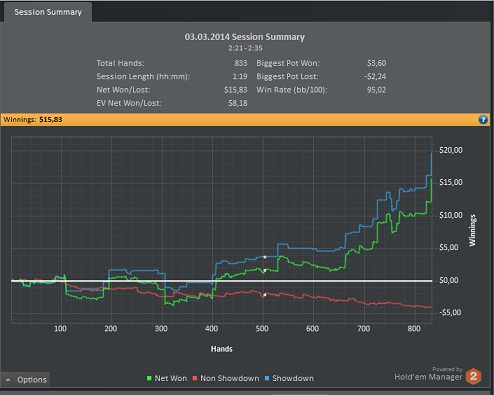Click the Non Showdown legend label
The image size is (494, 395).
coord(229,378)
